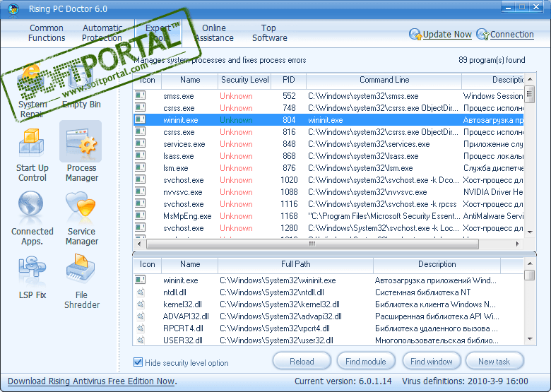Image resolution: width=551 pixels, height=392 pixels.
Task: Click the NVIDIA Driver description cell
Action: [492, 192]
